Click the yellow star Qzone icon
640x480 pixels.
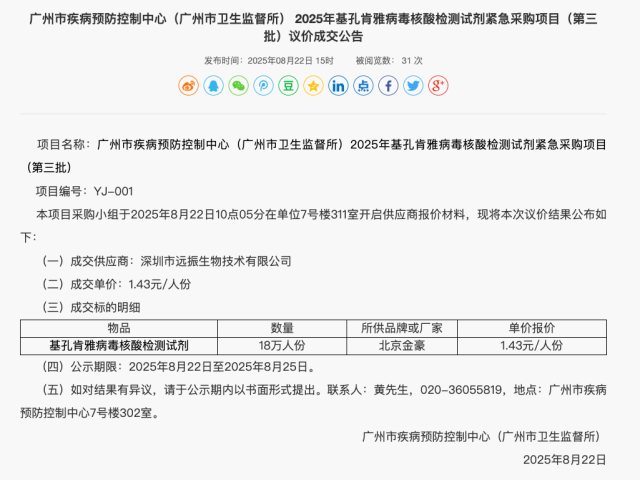pyautogui.click(x=313, y=86)
